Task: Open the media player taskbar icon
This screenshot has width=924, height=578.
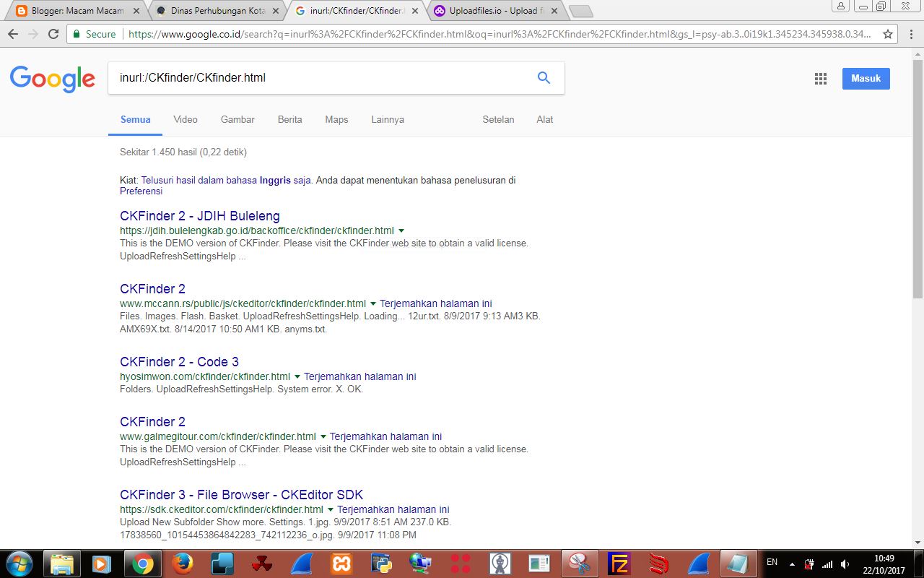Action: tap(102, 564)
